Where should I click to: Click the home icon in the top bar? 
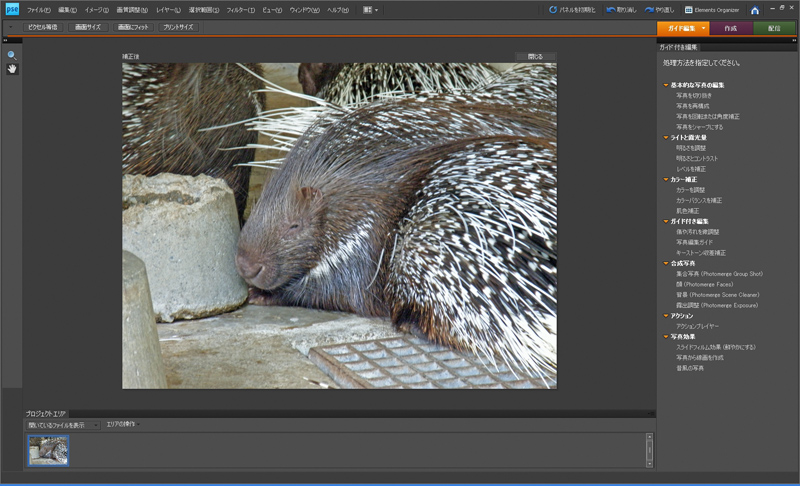[x=755, y=10]
